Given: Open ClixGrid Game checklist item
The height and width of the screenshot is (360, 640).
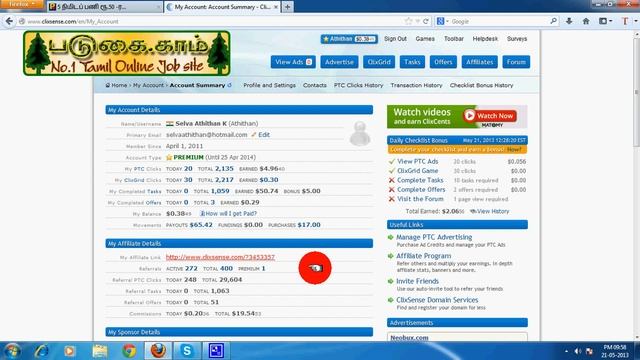Looking at the screenshot, I should [417, 171].
